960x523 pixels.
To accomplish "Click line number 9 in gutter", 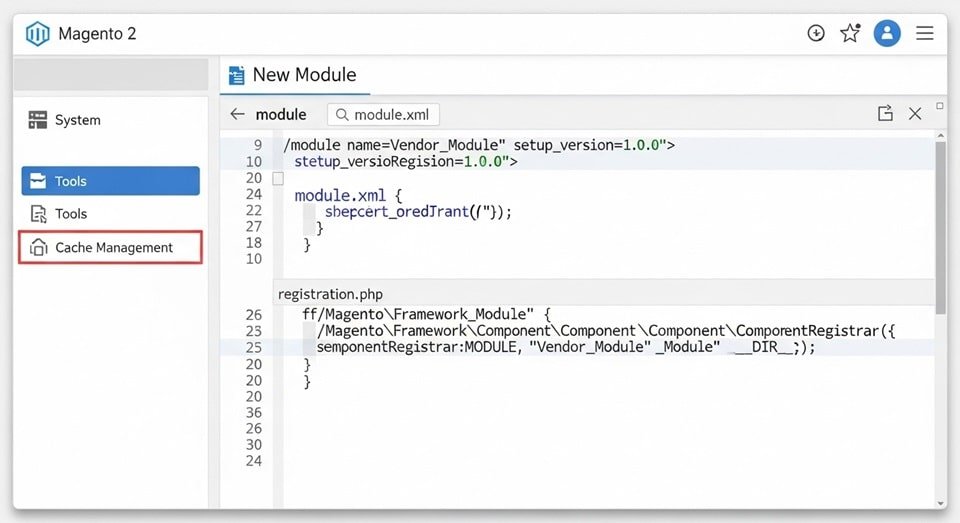I will pos(258,145).
